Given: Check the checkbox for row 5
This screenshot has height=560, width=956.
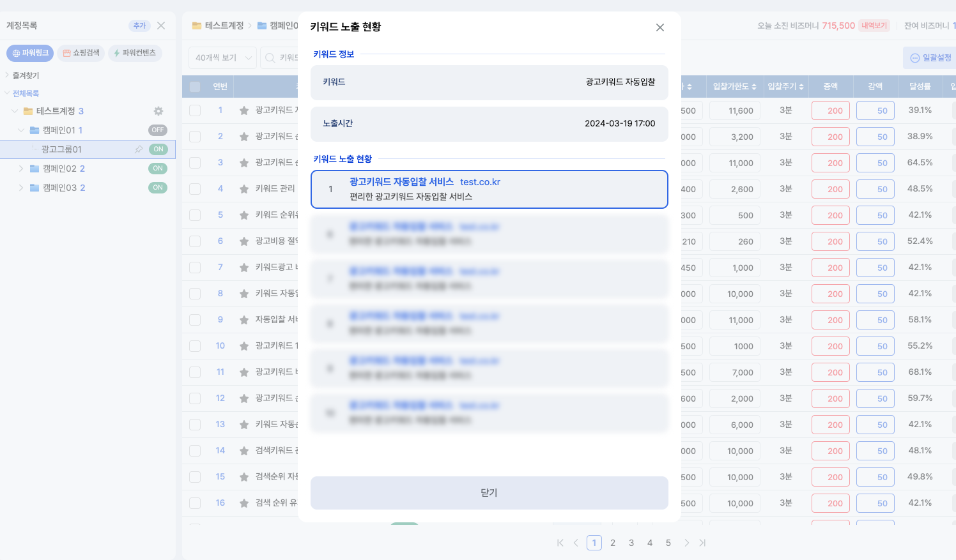Looking at the screenshot, I should pyautogui.click(x=195, y=215).
